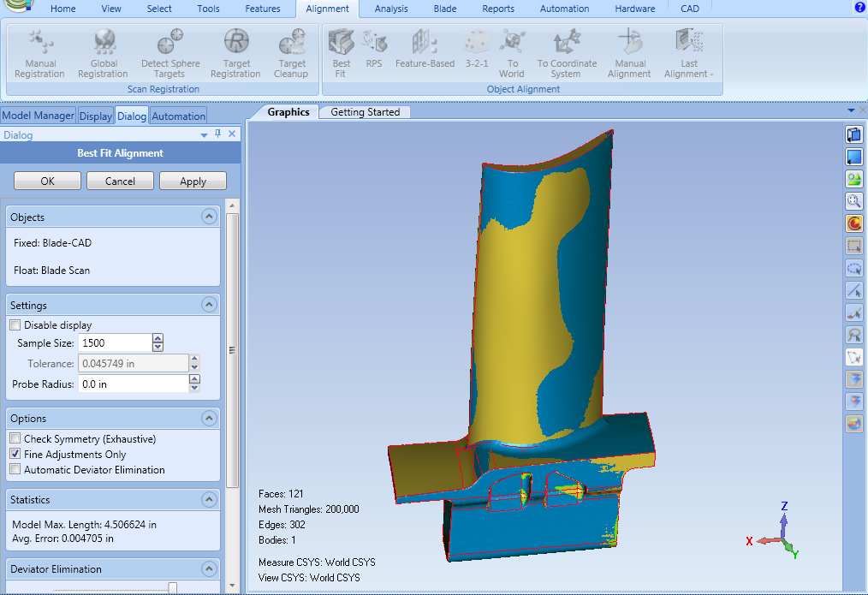868x595 pixels.
Task: Switch to the Analysis ribbon tab
Action: 390,9
